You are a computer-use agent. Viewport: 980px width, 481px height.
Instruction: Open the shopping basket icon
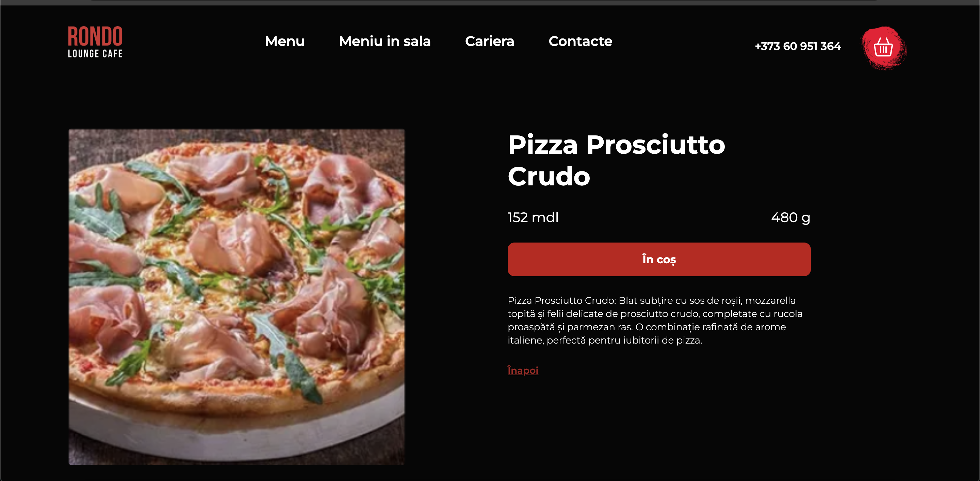883,48
